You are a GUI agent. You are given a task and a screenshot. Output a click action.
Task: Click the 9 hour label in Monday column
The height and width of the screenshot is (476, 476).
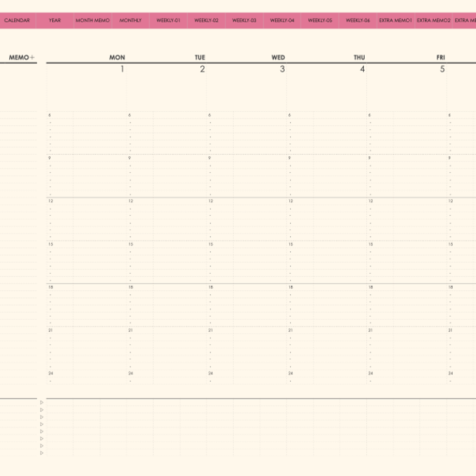(x=50, y=158)
